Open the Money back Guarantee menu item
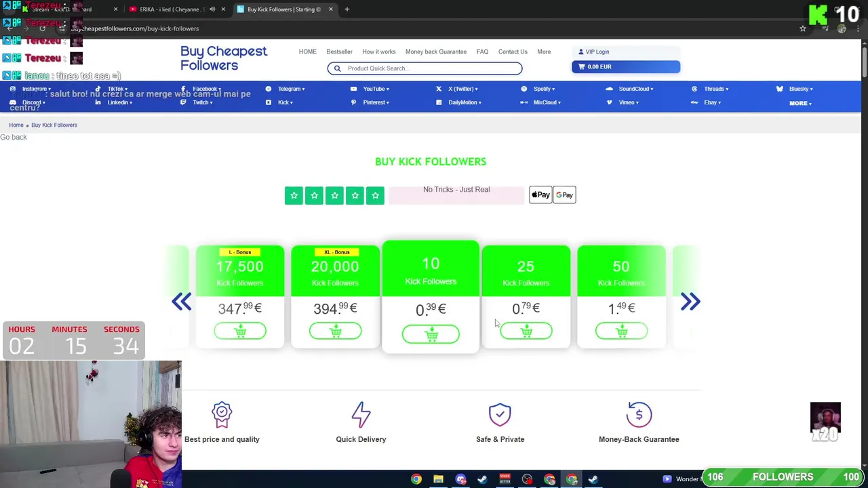The width and height of the screenshot is (868, 488). coord(436,52)
